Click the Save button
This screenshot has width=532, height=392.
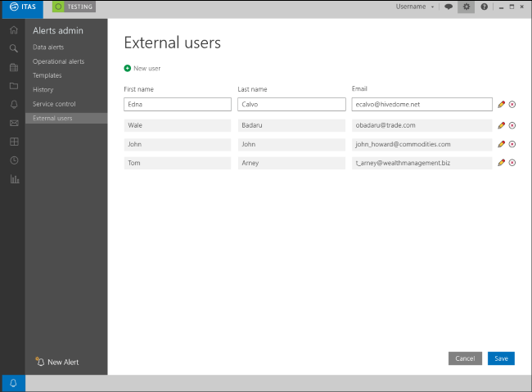click(x=501, y=358)
